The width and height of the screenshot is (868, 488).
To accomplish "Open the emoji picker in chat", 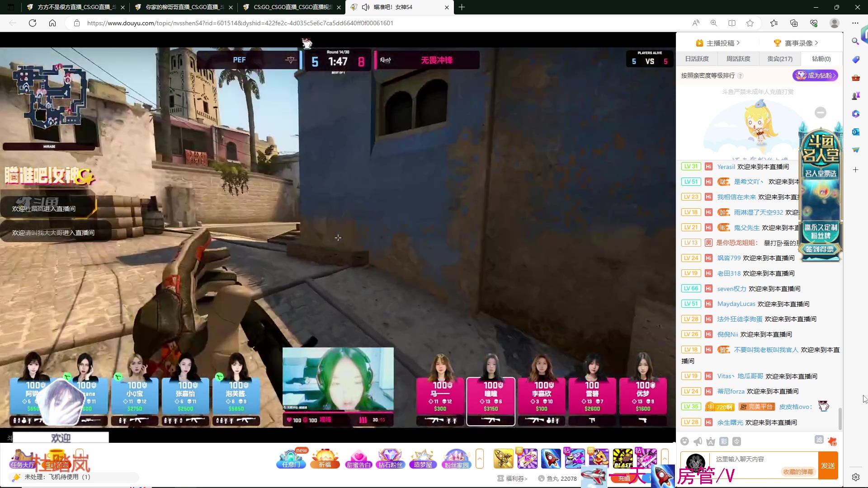I will pyautogui.click(x=685, y=441).
